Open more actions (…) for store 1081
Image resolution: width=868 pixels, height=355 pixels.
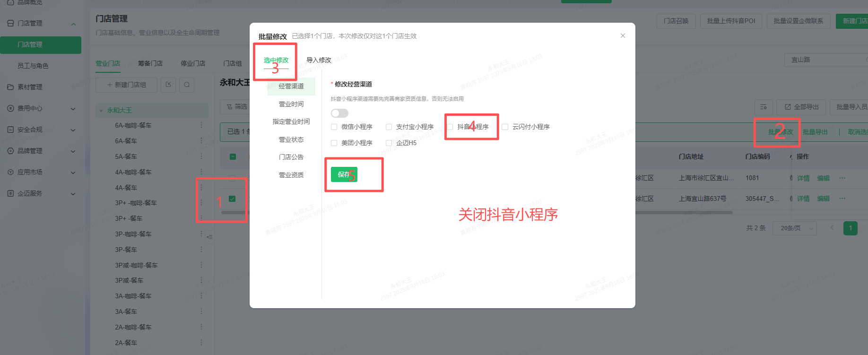tap(842, 178)
